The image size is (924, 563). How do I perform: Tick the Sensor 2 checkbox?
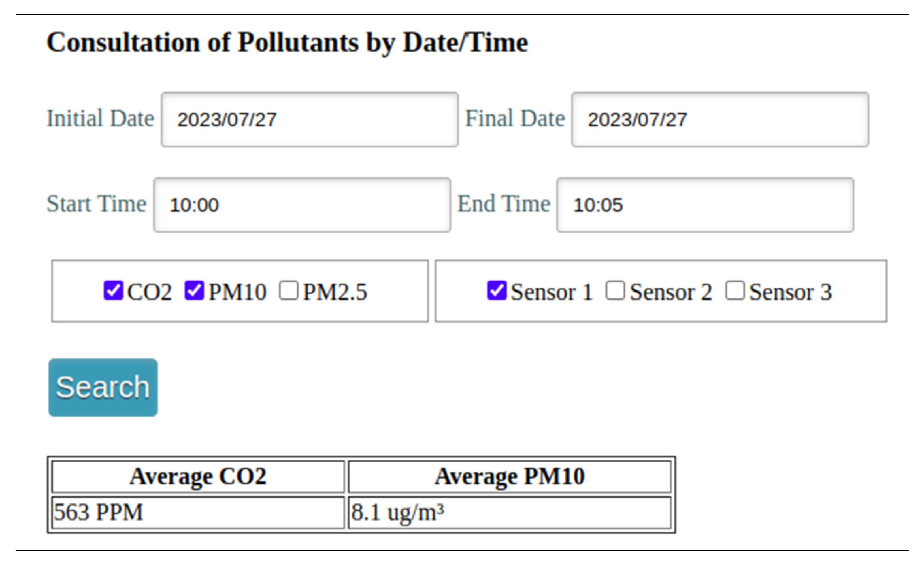point(615,290)
